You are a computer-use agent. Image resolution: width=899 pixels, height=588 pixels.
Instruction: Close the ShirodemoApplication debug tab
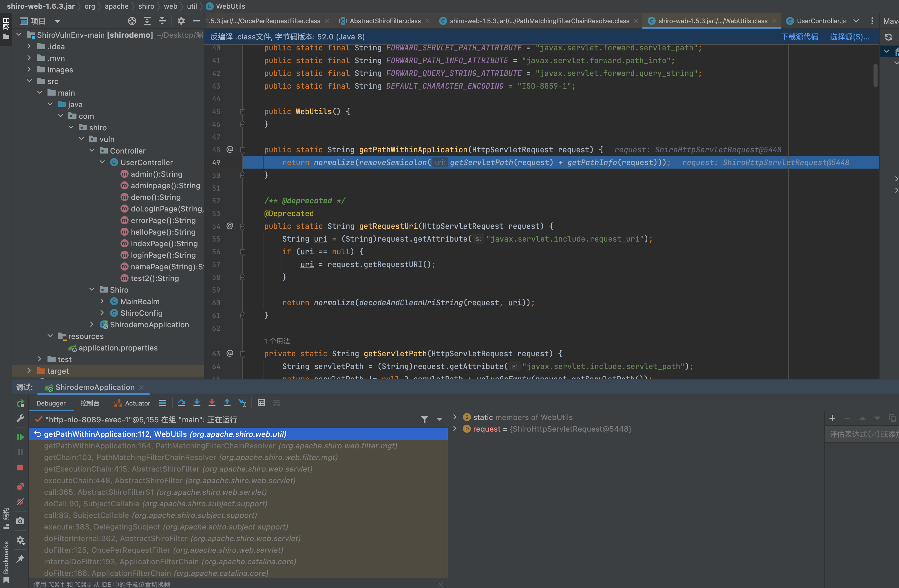tap(141, 388)
